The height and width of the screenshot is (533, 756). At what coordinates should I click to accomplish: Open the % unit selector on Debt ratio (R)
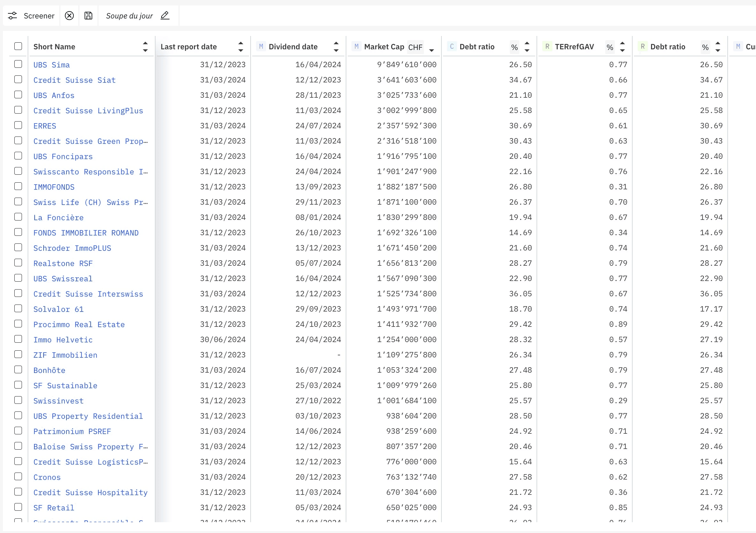(x=705, y=47)
